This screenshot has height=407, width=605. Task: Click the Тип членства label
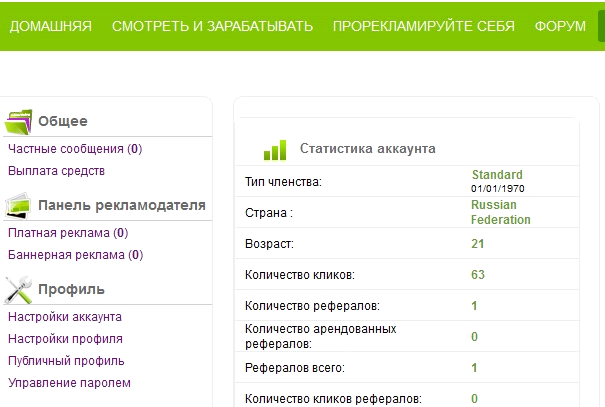point(283,182)
